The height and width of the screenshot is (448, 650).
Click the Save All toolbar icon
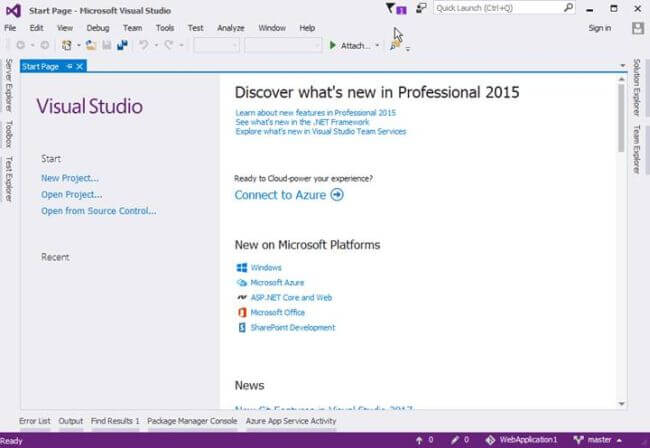tap(122, 45)
